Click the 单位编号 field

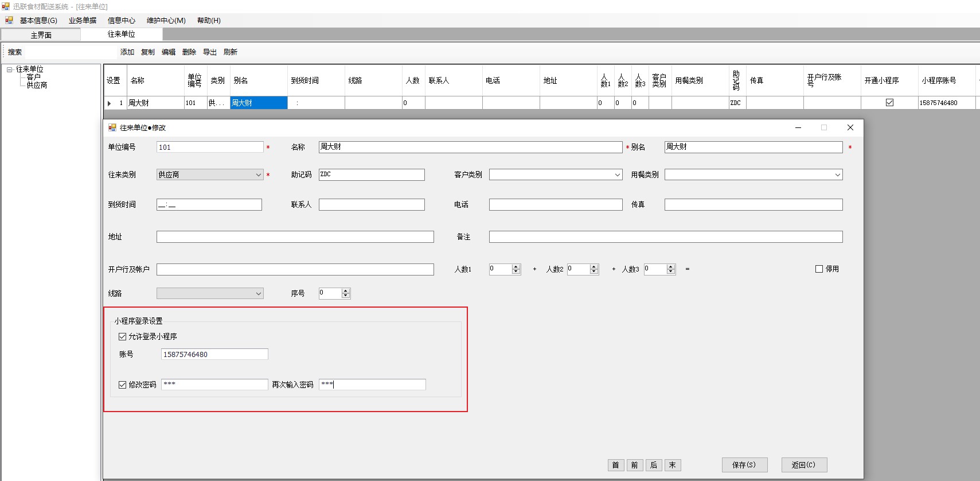210,147
